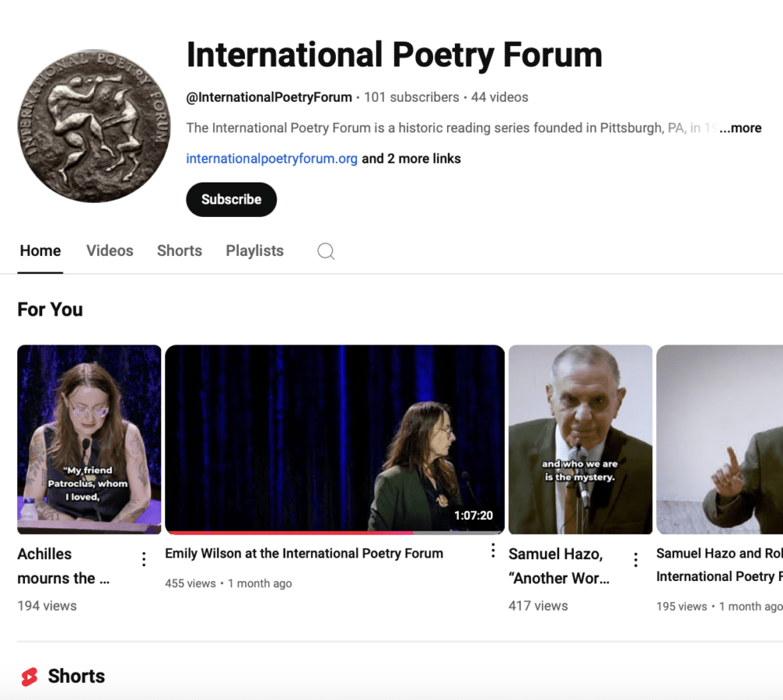Switch to the Home tab

(x=41, y=251)
